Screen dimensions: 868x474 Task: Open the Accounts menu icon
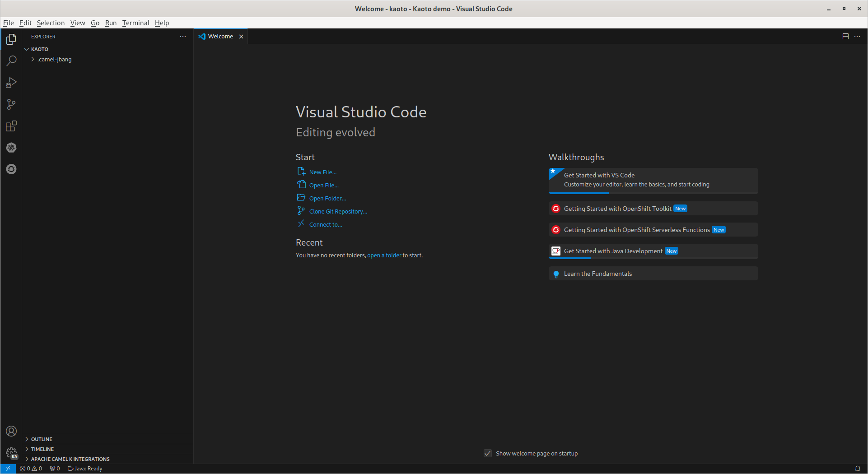click(11, 431)
